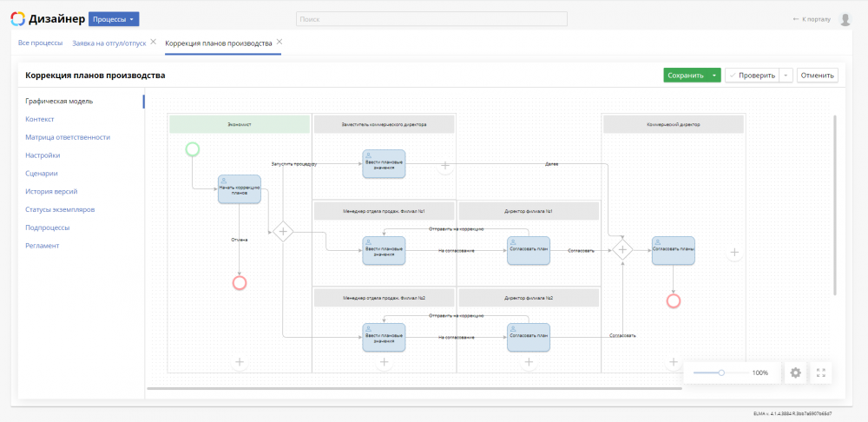This screenshot has width=868, height=422.
Task: Switch to the 'Все процессы' tab
Action: click(x=40, y=43)
